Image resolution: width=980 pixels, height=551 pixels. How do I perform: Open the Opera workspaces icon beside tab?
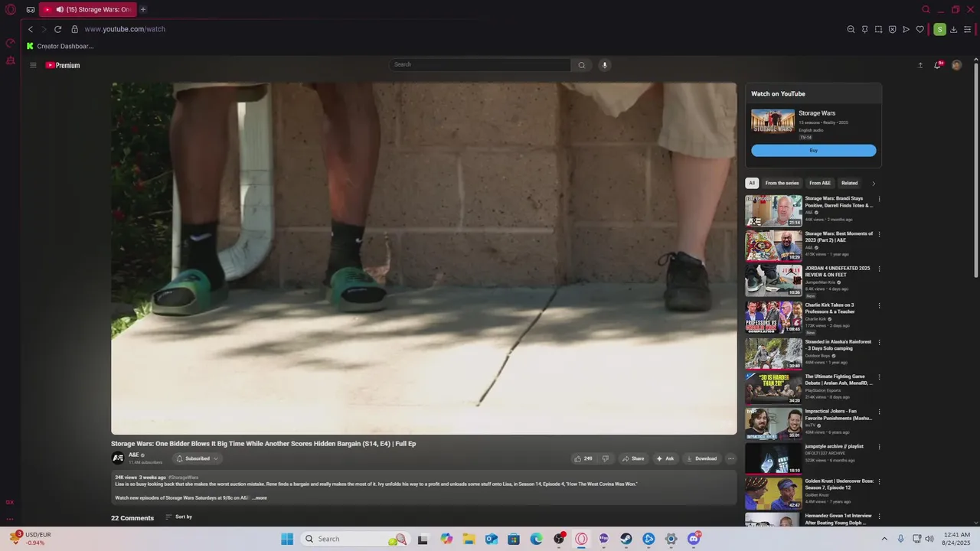coord(31,10)
